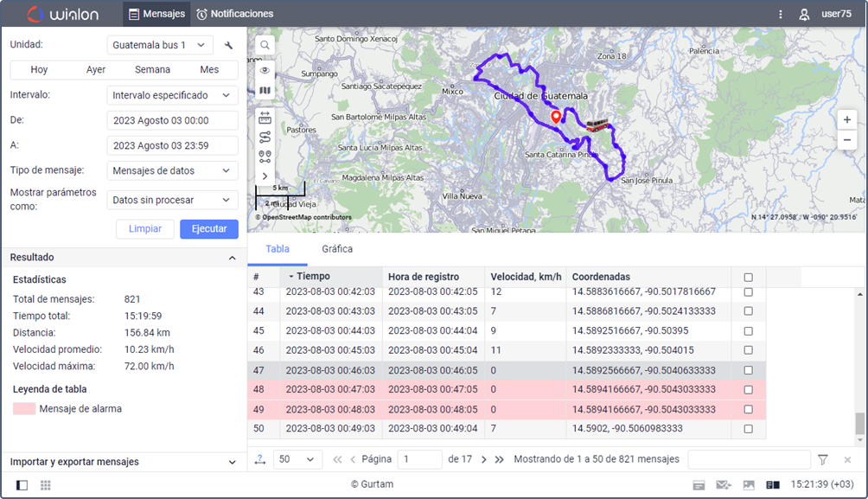The width and height of the screenshot is (868, 499).
Task: Open the Tipo de mensaje dropdown
Action: pos(172,171)
